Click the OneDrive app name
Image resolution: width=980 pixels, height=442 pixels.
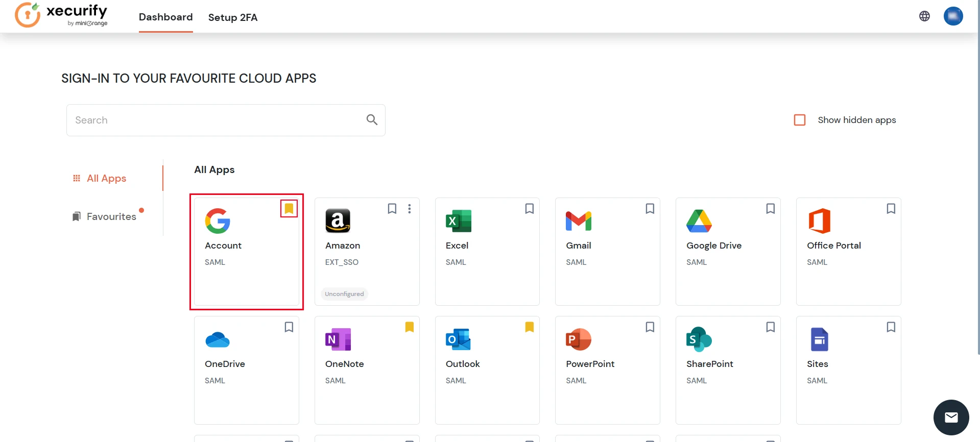coord(225,364)
